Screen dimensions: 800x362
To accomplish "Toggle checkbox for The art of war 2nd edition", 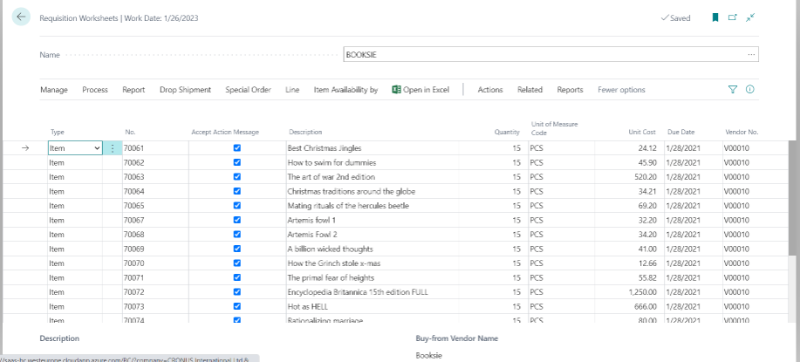I will pos(237,177).
